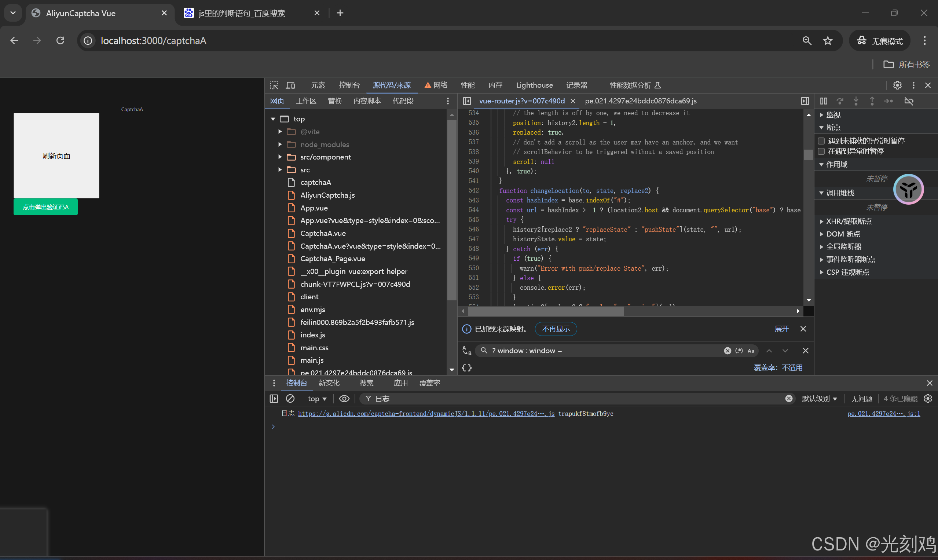Screen dimensions: 938x560
Task: Open the 所有书签 bookmarks folder
Action: tap(906, 65)
